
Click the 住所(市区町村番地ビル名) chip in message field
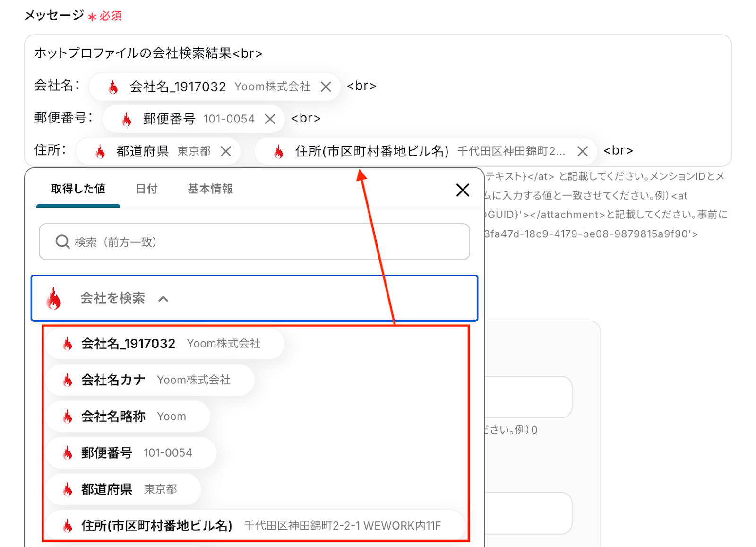click(426, 151)
